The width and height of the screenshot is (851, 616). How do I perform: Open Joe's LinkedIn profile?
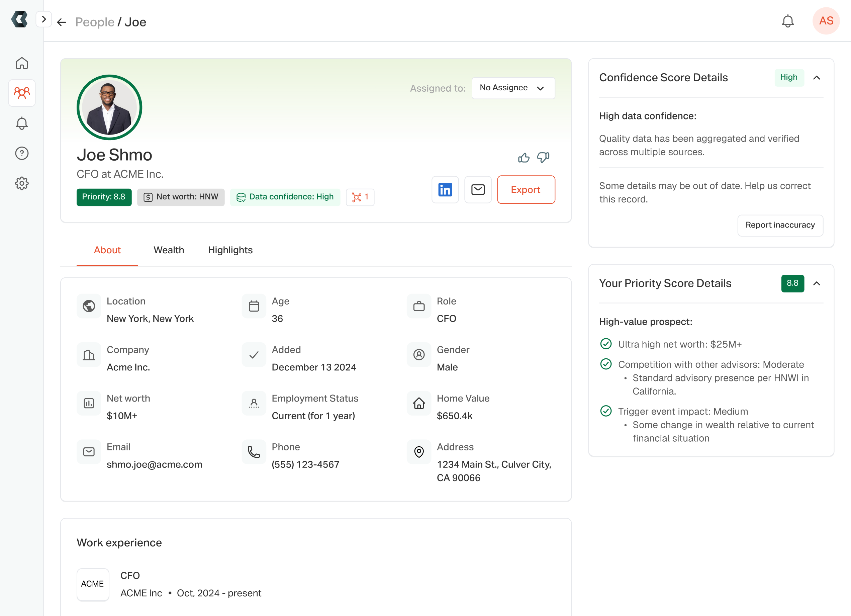pyautogui.click(x=445, y=190)
